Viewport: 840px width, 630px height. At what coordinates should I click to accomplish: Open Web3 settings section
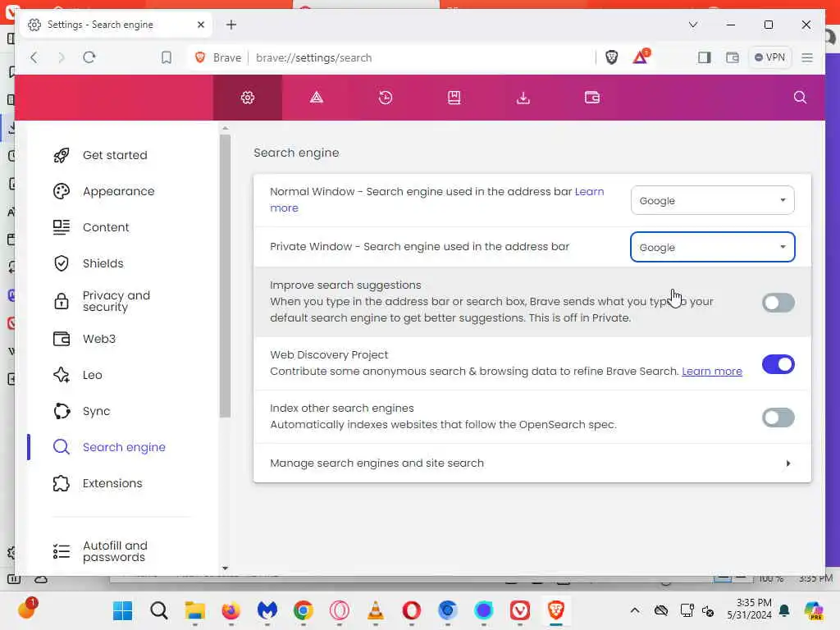(99, 339)
